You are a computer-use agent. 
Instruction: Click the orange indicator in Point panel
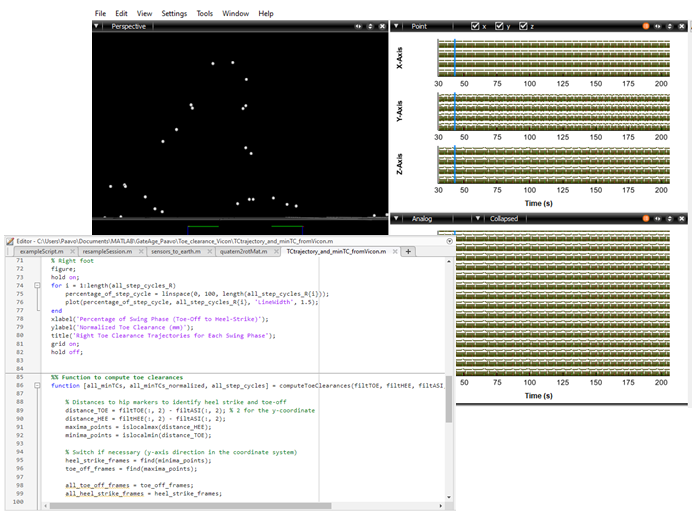[645, 26]
